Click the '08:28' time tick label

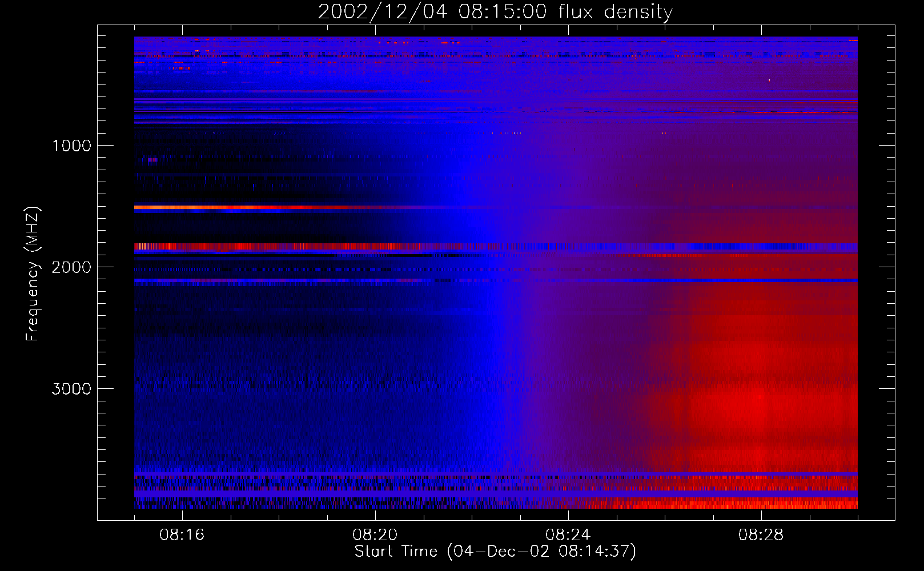(x=761, y=535)
